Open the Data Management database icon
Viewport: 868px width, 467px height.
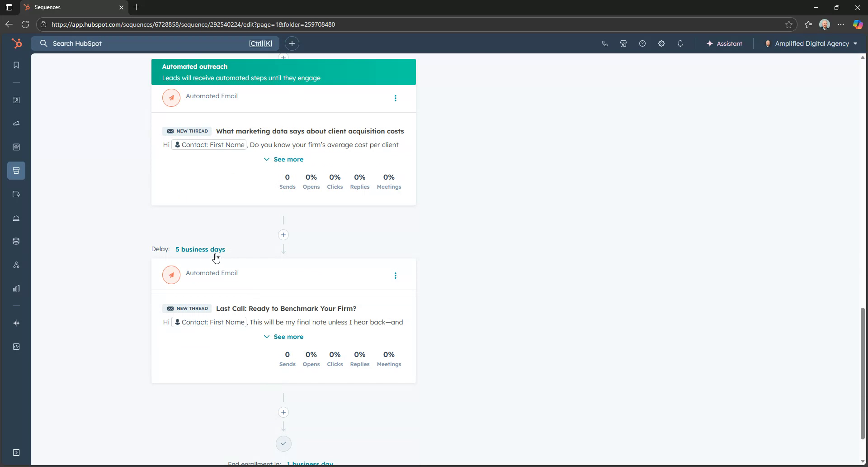(16, 241)
